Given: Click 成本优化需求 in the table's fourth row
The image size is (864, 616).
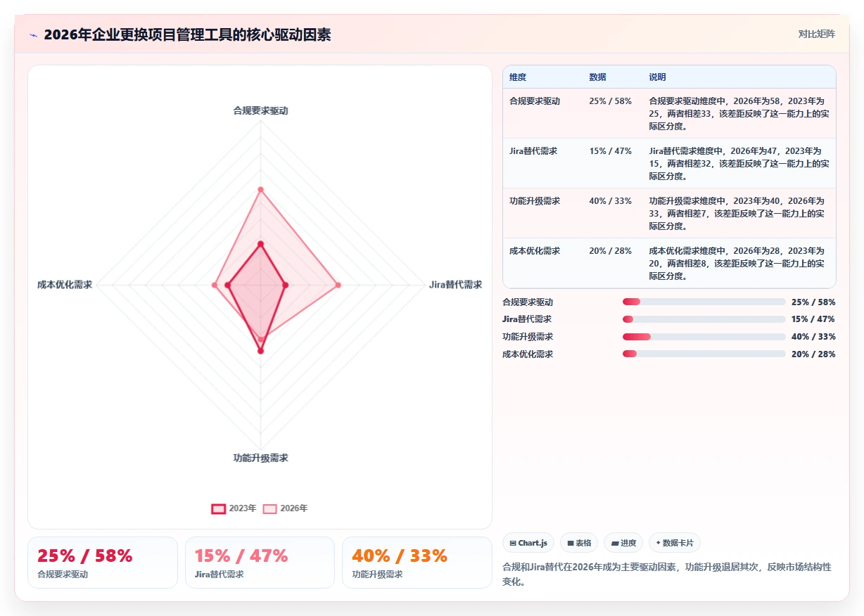Looking at the screenshot, I should 535,250.
